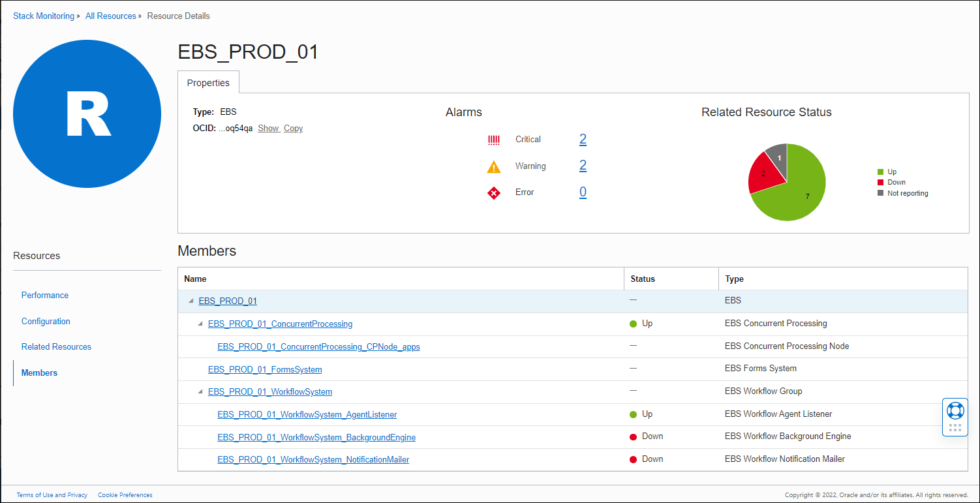
Task: Click the drag handle dots below the help icon
Action: tap(955, 428)
